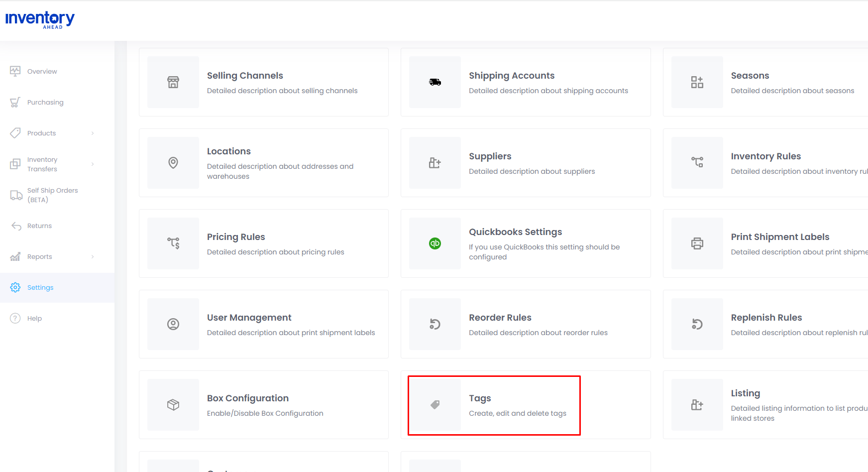Click the Purchasing cart icon
868x472 pixels.
click(15, 102)
